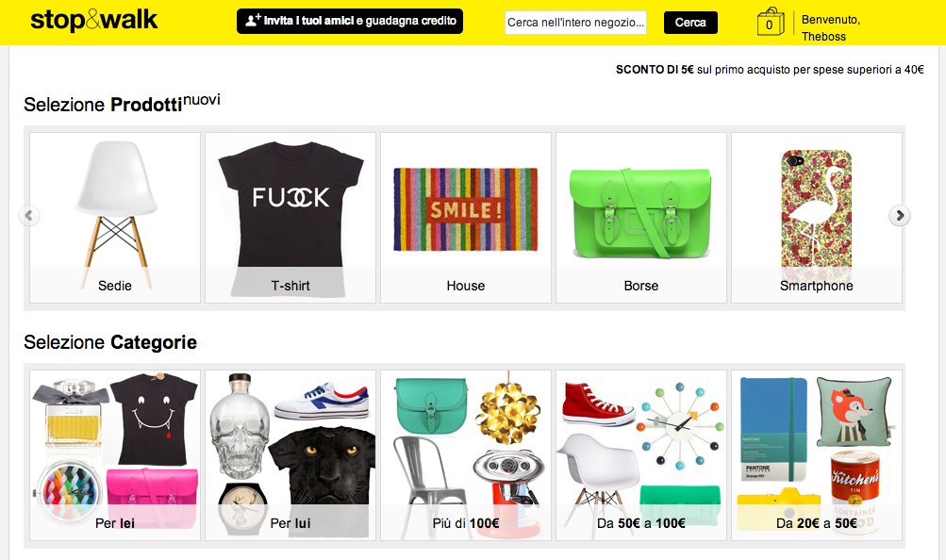This screenshot has height=560, width=946.
Task: Open the Smartphone flamingo case tile
Action: point(817,218)
